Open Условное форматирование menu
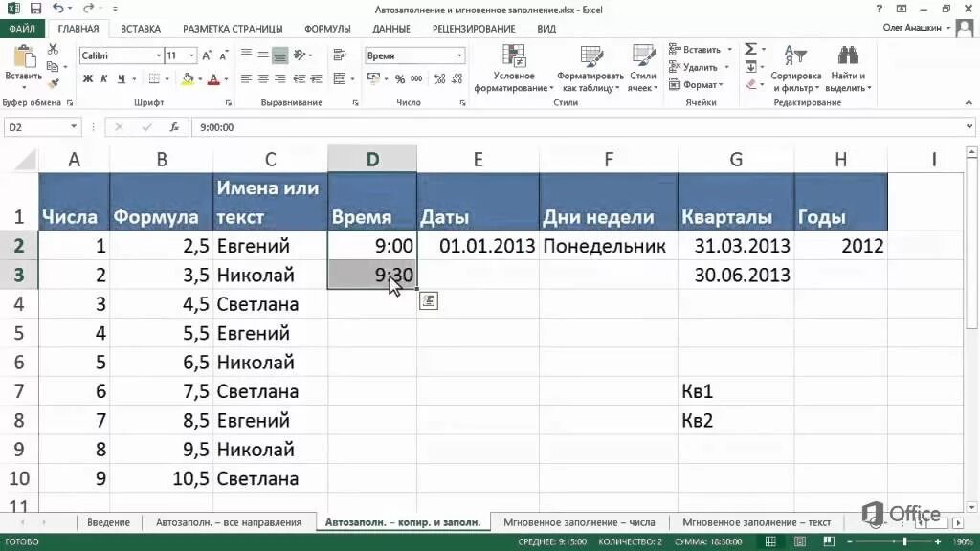This screenshot has width=980, height=551. click(514, 68)
